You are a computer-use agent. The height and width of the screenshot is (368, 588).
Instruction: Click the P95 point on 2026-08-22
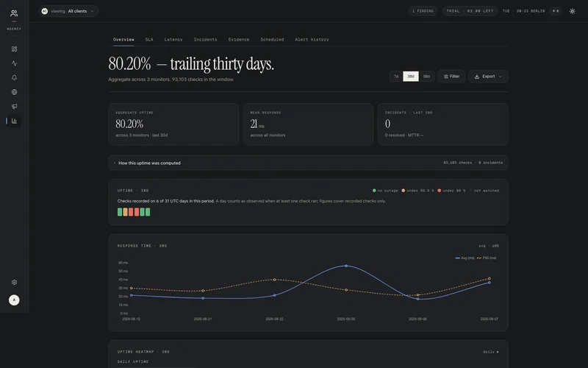coord(274,280)
